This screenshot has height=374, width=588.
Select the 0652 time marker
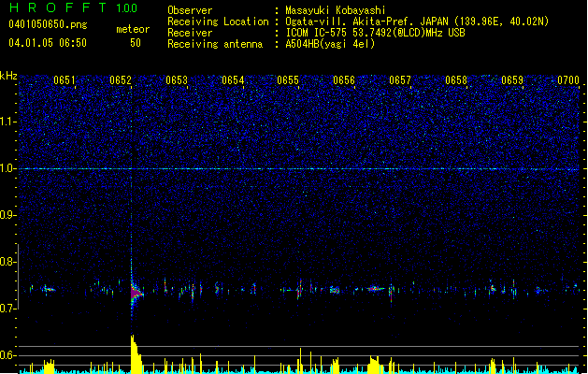click(121, 79)
